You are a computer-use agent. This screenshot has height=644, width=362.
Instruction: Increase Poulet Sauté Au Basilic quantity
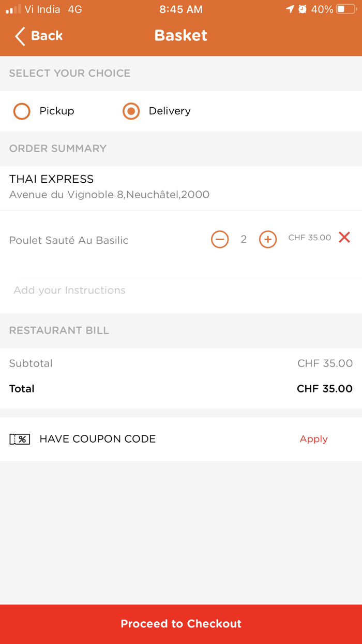click(268, 239)
